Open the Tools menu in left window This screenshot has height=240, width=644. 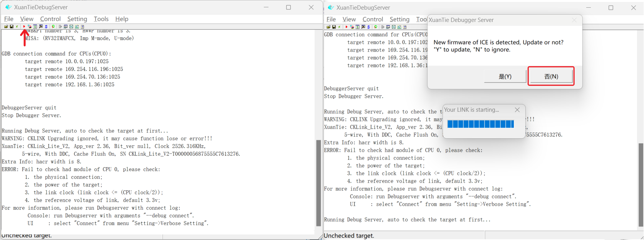101,19
